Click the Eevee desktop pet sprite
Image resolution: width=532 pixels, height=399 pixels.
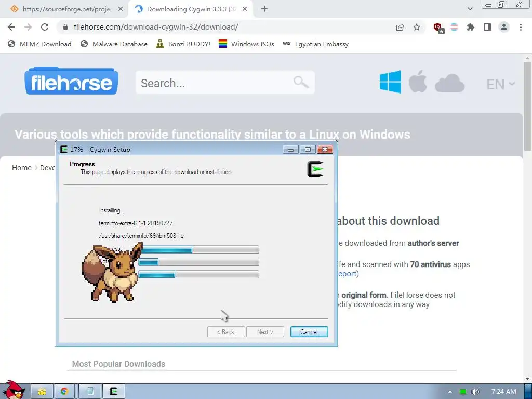tap(112, 272)
